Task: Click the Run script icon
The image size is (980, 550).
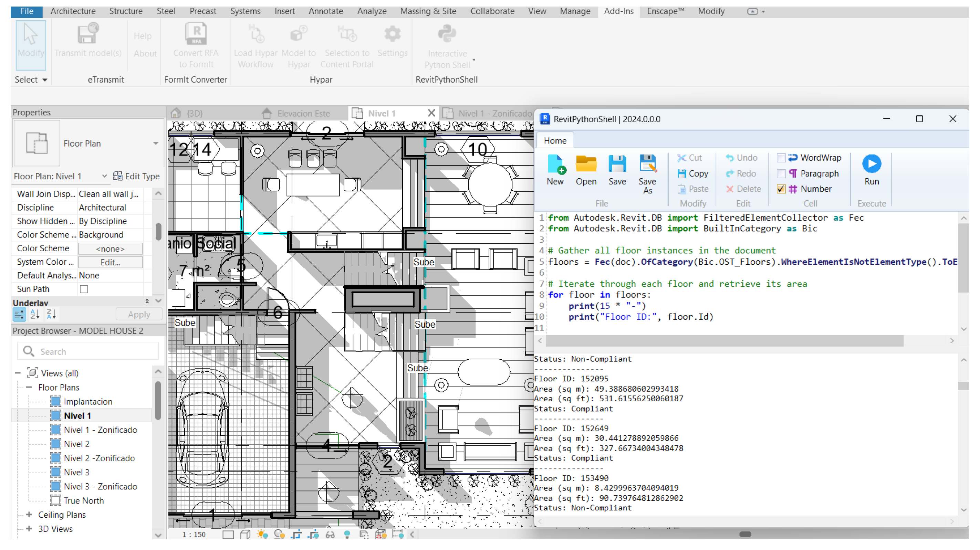Action: click(871, 164)
